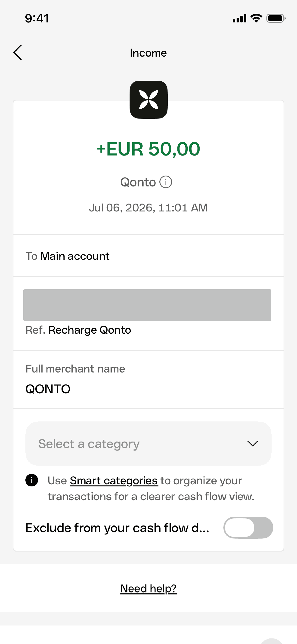
Task: Tap the Full merchant name label
Action: click(x=75, y=369)
